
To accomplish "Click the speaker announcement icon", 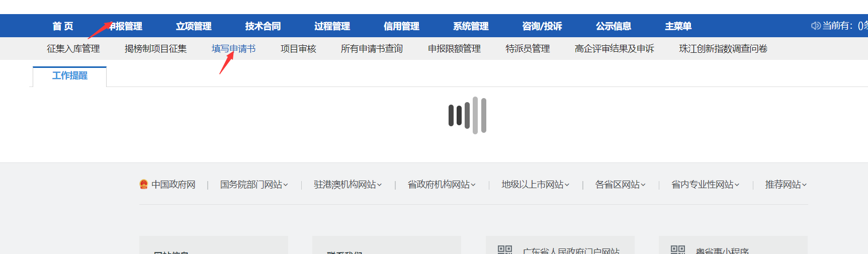I will (816, 26).
